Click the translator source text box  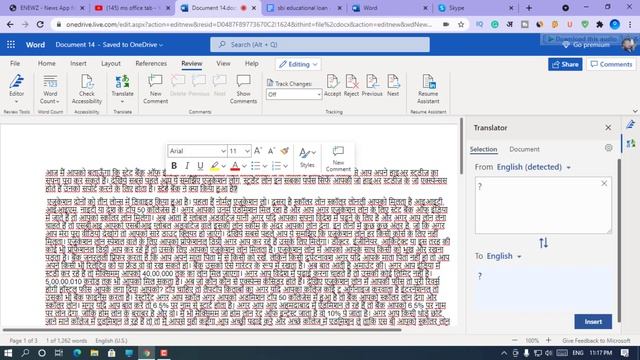(x=543, y=205)
